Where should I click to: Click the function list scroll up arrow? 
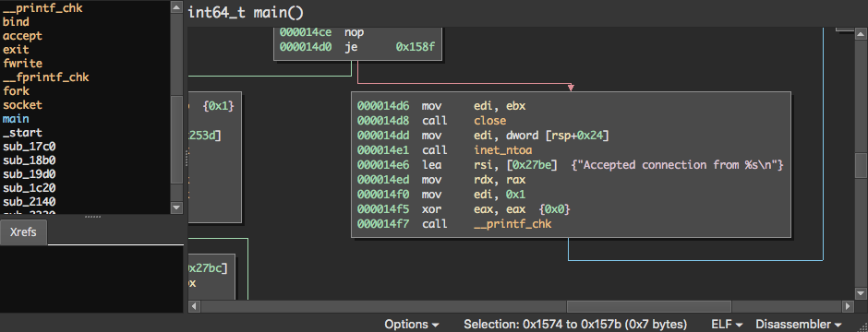pyautogui.click(x=176, y=7)
